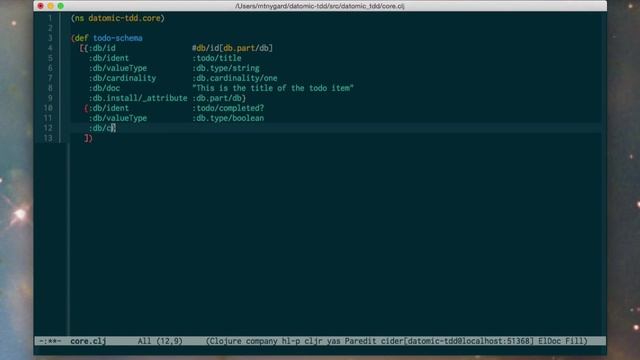
Task: Click the closing '])' on line 13
Action: 88,138
